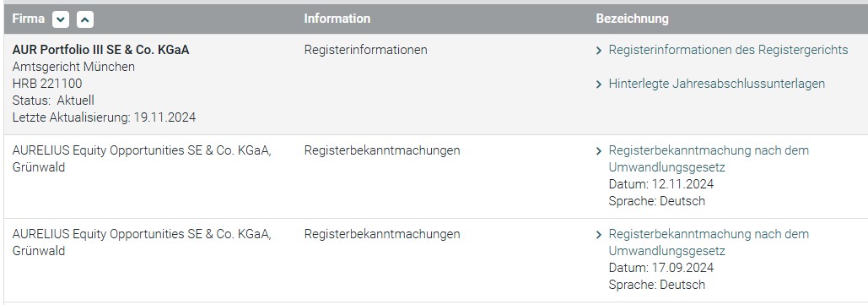Image resolution: width=868 pixels, height=305 pixels.
Task: Sort Firma column with the down arrow
Action: pyautogui.click(x=61, y=19)
